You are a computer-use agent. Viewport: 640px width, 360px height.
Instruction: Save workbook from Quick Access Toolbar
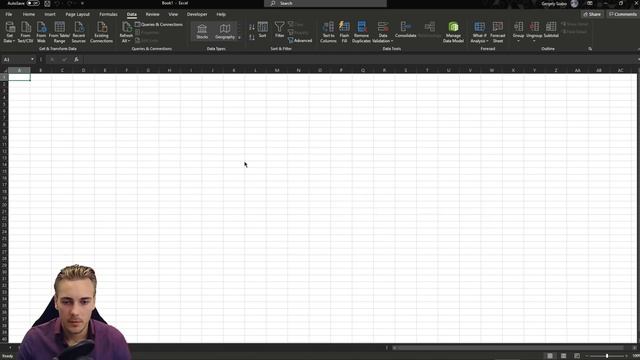(x=47, y=3)
